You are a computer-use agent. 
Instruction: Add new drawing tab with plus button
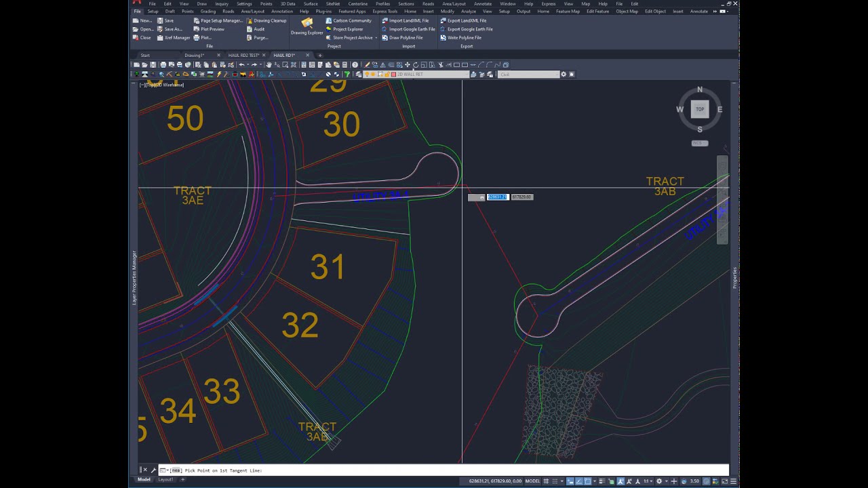[320, 55]
